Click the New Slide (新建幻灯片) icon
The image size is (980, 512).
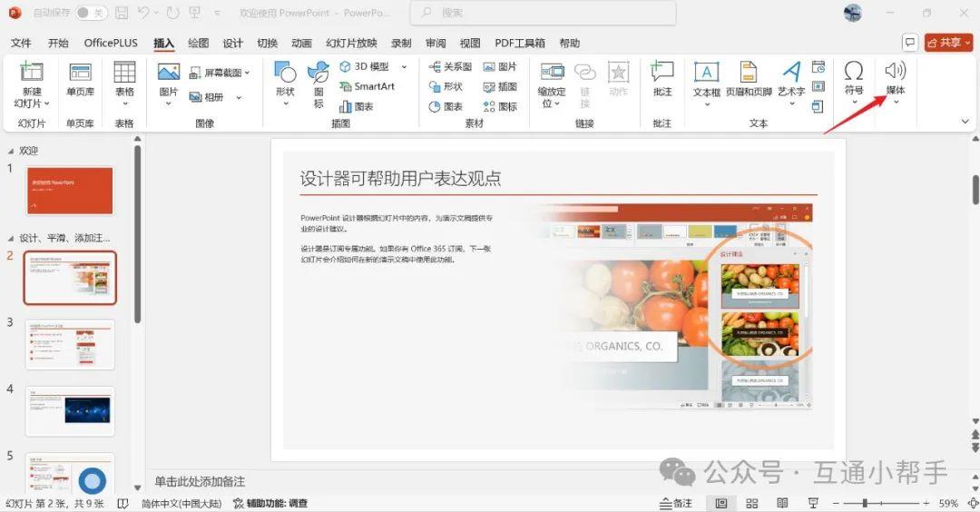click(31, 73)
